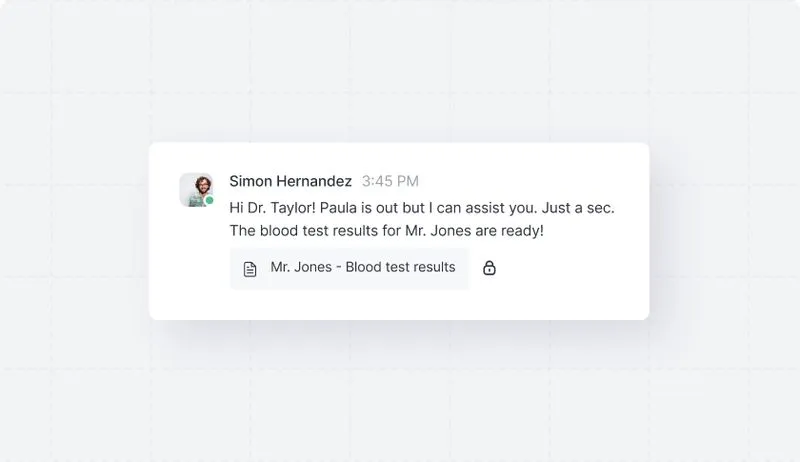The width and height of the screenshot is (800, 462).
Task: Open the sender name Simon Hernandez
Action: 290,181
